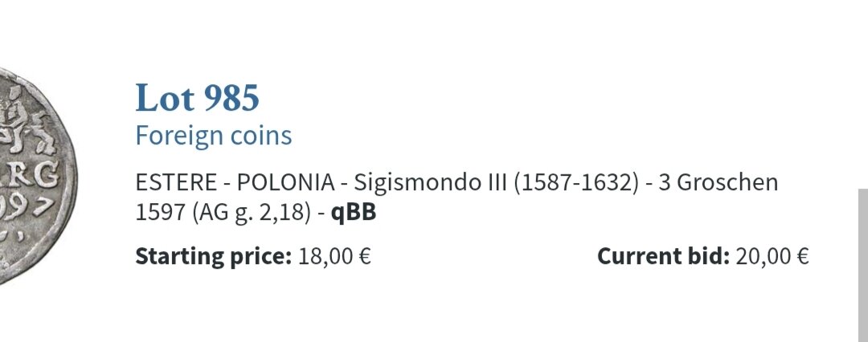Screen dimensions: 868x342
Task: Click the POLONIA text in description
Action: (x=285, y=183)
